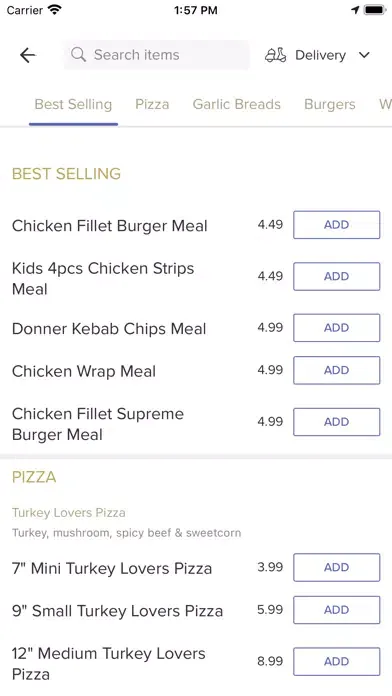Tap the search magnifier icon

78,55
